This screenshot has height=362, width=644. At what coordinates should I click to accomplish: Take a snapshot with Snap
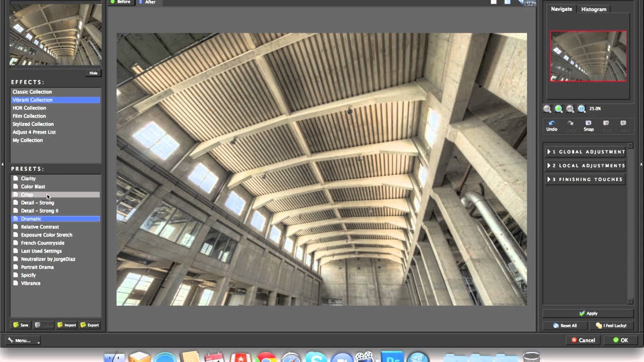588,126
